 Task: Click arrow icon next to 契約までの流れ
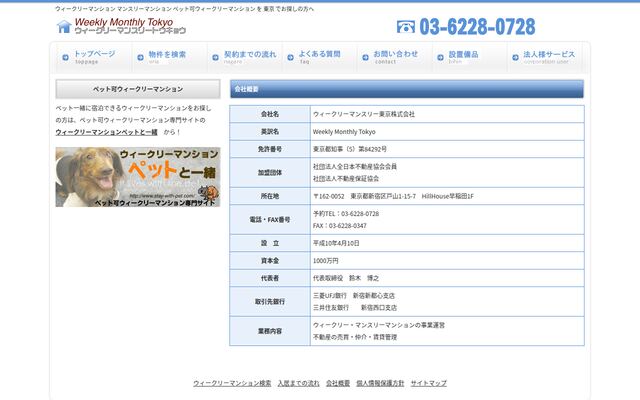coord(216,58)
